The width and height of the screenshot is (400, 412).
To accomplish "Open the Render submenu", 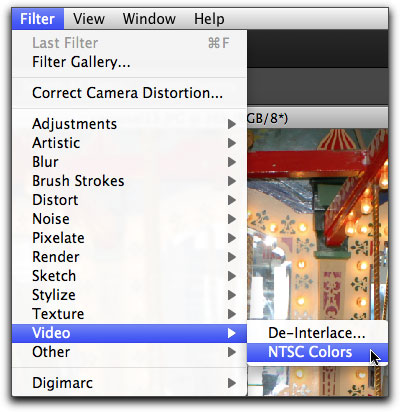I will pyautogui.click(x=129, y=257).
